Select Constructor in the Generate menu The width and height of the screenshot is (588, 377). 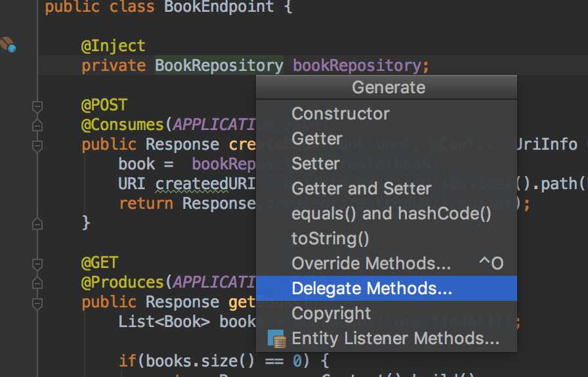coord(387,114)
